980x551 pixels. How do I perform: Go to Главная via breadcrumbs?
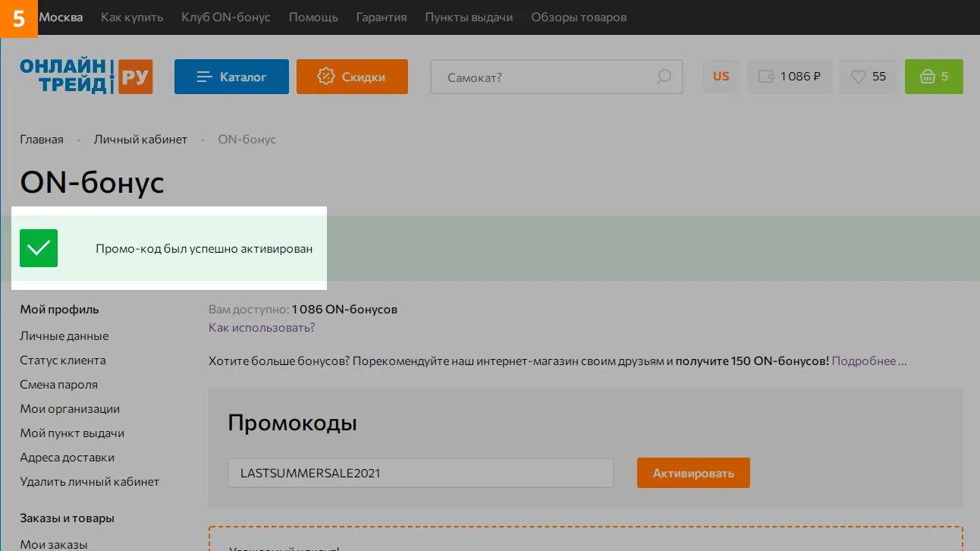tap(42, 139)
